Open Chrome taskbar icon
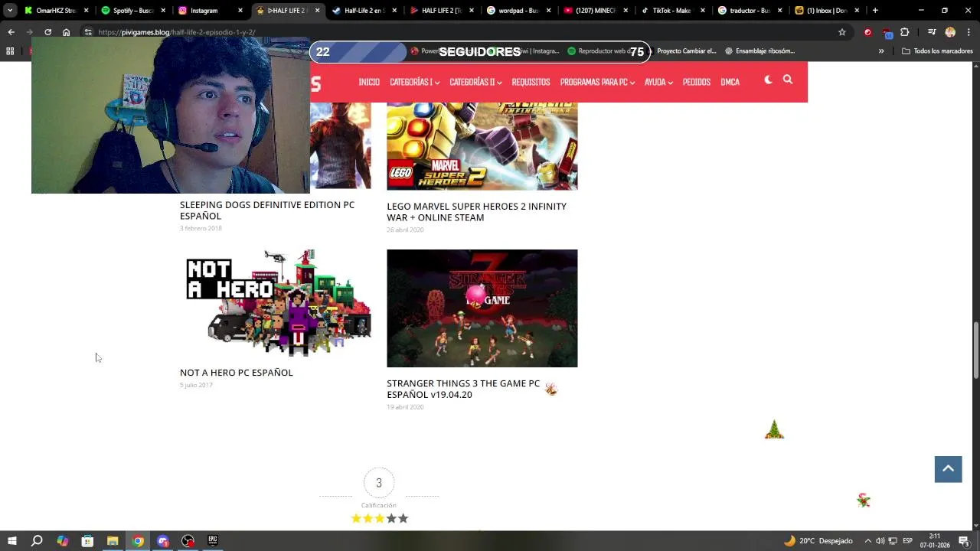The height and width of the screenshot is (551, 980). tap(138, 541)
